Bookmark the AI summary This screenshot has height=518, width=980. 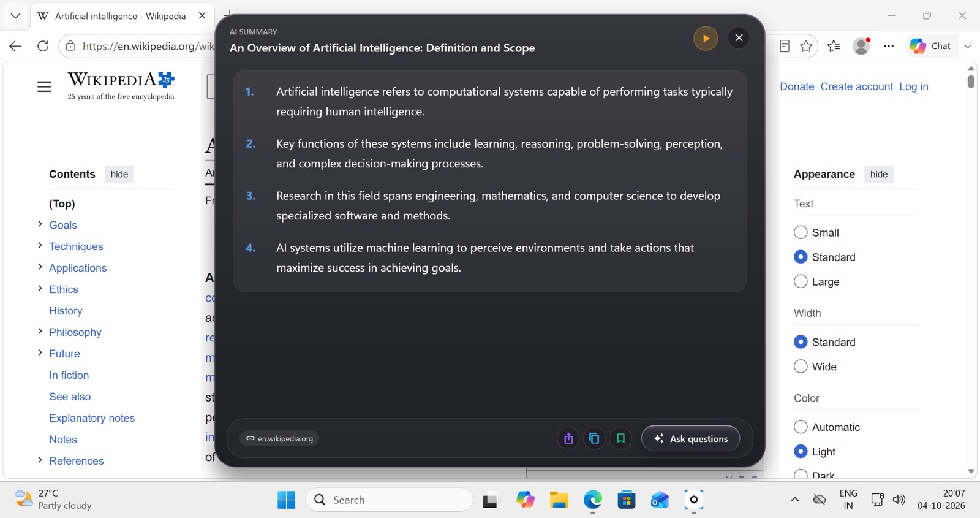coord(620,438)
